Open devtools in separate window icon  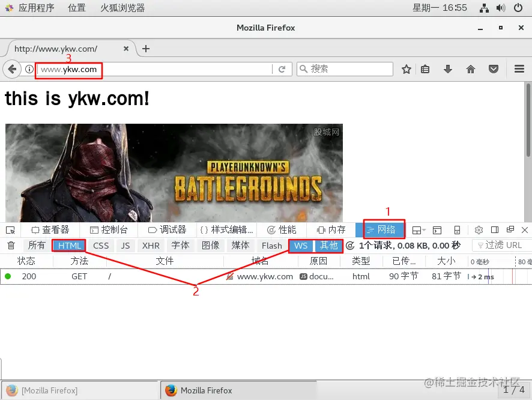pyautogui.click(x=510, y=229)
